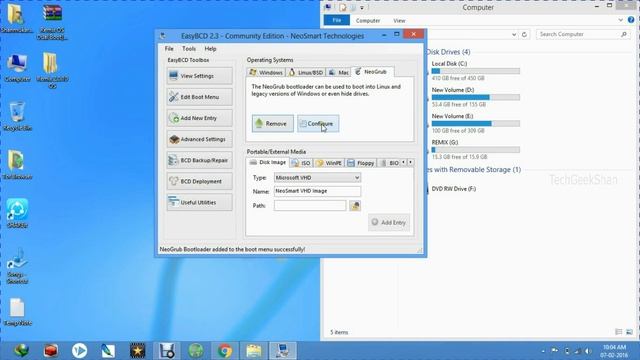This screenshot has height=360, width=640.
Task: Click Local Disk (C:) usage bar
Action: tap(476, 71)
